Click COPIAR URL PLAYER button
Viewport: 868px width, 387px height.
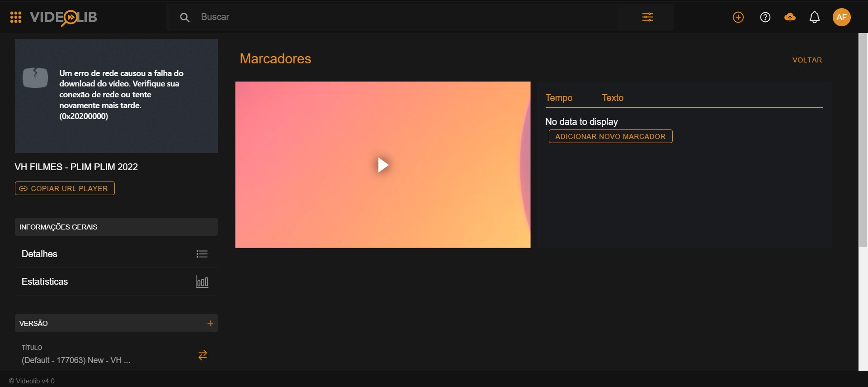tap(65, 188)
